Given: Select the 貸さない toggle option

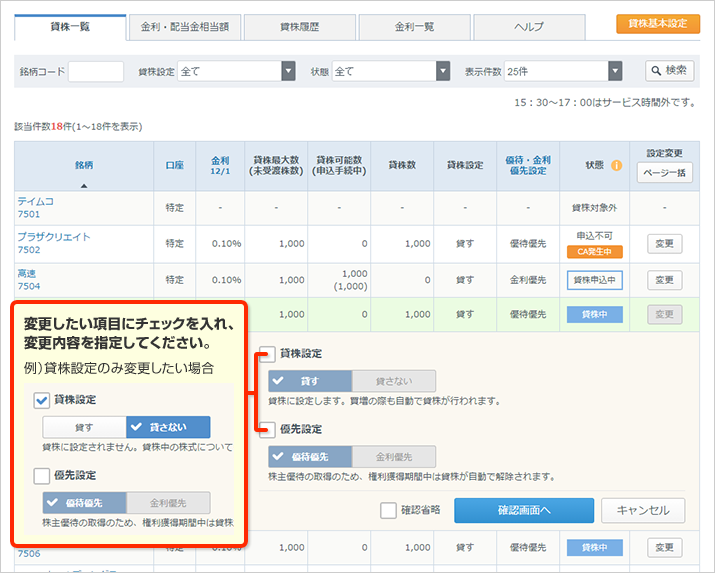Looking at the screenshot, I should [x=393, y=381].
